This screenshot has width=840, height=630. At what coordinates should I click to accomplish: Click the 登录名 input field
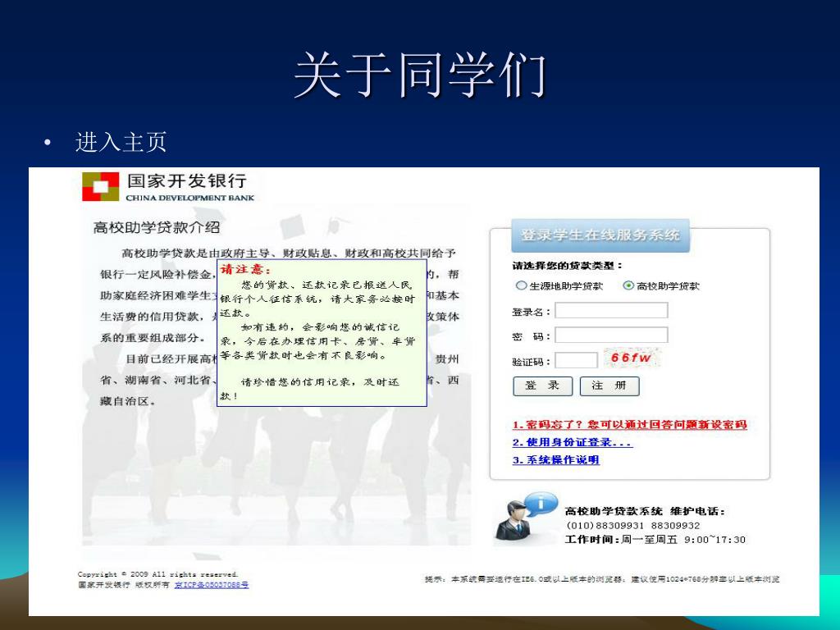click(611, 311)
